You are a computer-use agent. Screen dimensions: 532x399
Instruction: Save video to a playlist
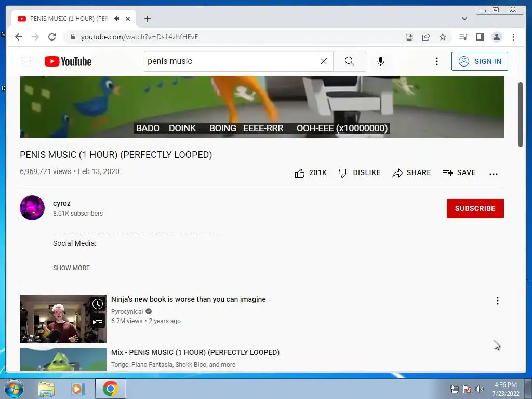[459, 172]
